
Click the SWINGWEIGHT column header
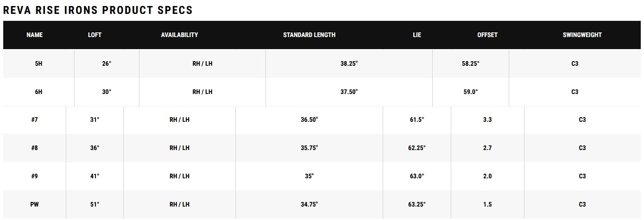[582, 35]
